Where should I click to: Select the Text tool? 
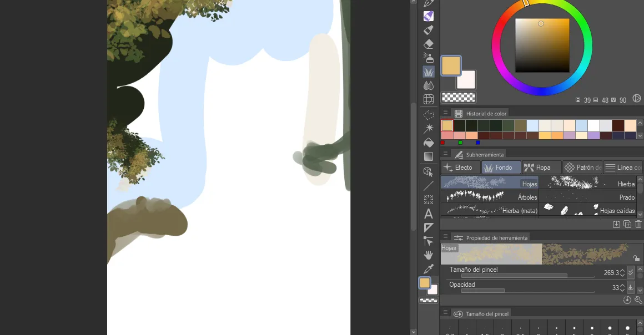pyautogui.click(x=429, y=214)
